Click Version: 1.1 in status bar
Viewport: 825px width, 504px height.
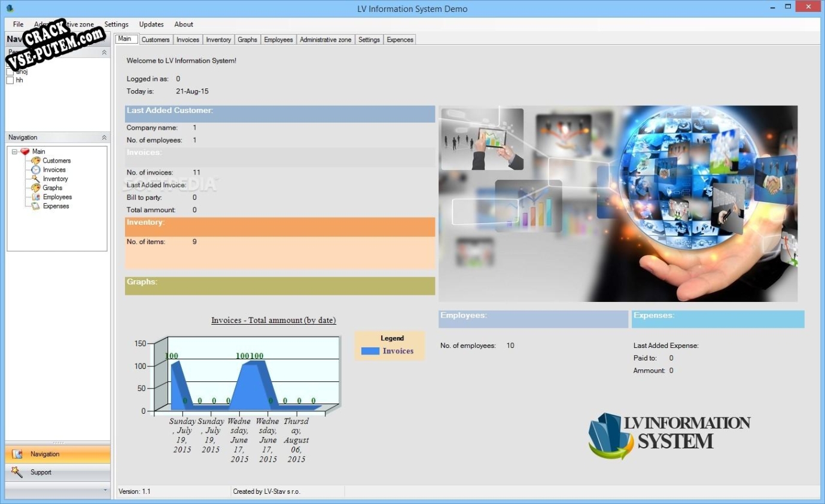click(135, 491)
